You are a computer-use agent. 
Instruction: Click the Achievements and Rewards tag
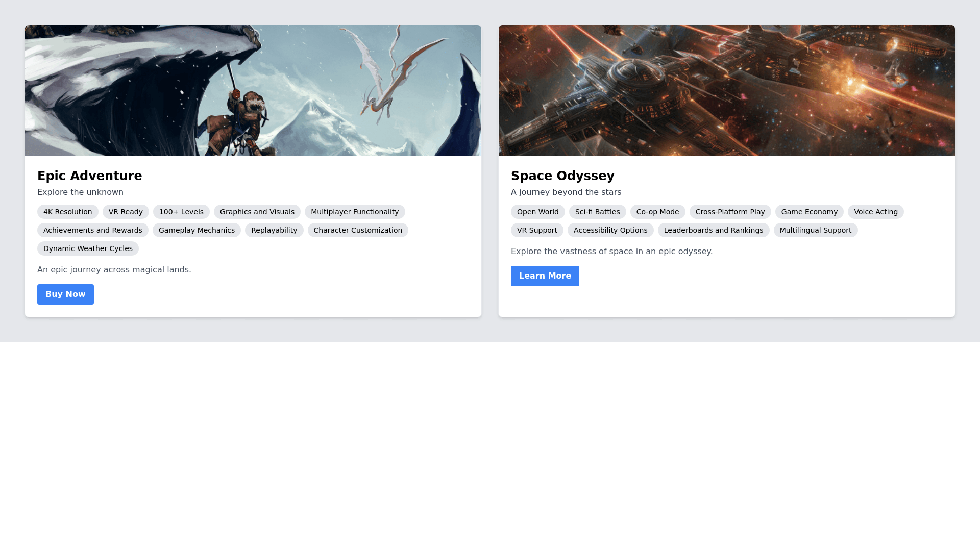92,230
